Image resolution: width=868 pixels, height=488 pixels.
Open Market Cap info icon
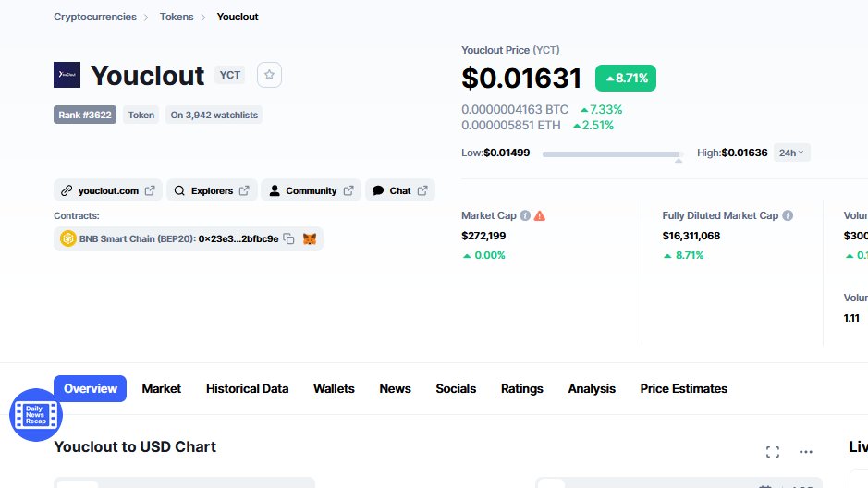click(x=525, y=215)
